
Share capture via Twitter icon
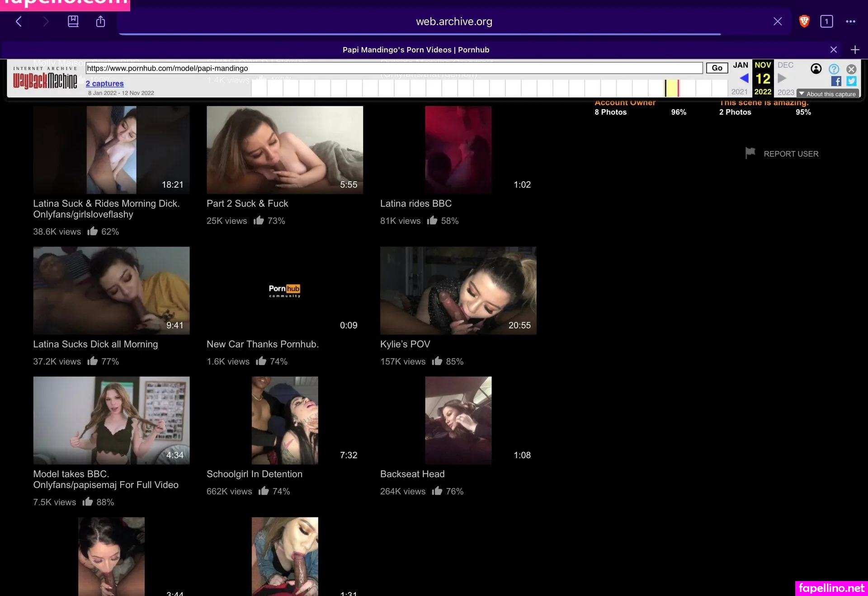[x=851, y=81]
